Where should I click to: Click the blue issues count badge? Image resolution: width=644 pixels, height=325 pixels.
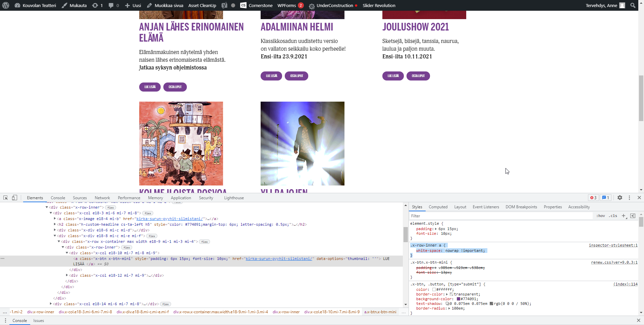tap(606, 198)
